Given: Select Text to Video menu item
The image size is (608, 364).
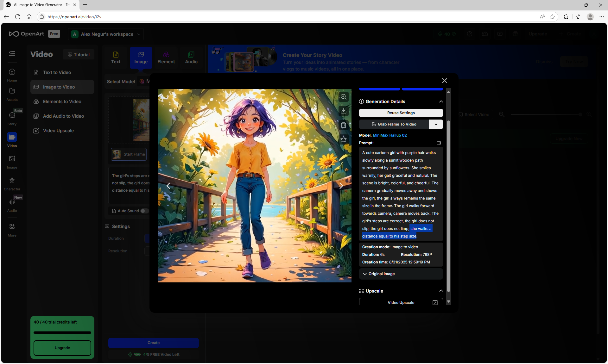Looking at the screenshot, I should 57,72.
